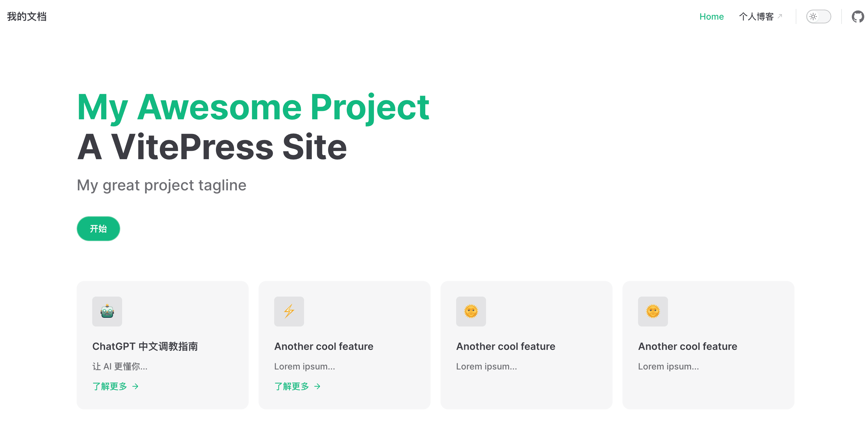Go to 我的文档 site title

pyautogui.click(x=26, y=17)
